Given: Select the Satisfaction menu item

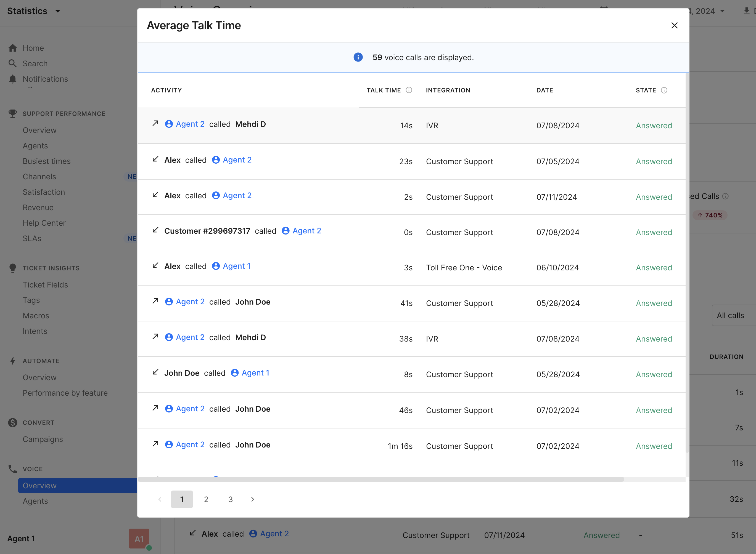Looking at the screenshot, I should coord(43,192).
